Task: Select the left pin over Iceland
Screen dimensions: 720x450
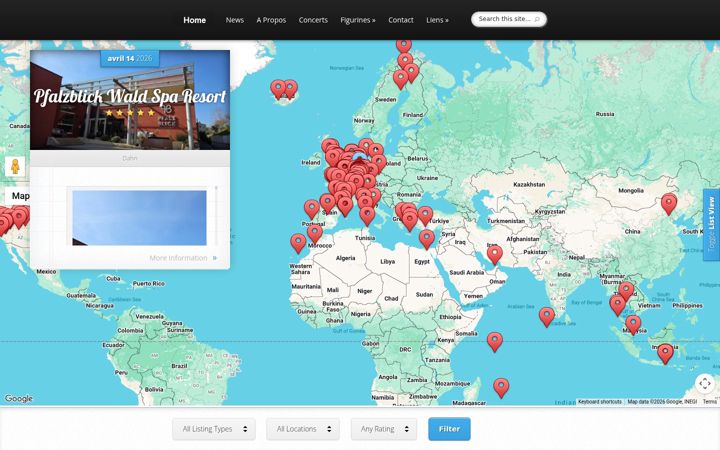Action: [278, 90]
